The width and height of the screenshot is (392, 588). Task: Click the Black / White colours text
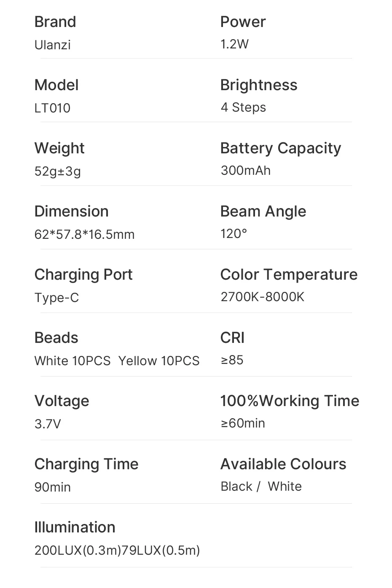click(261, 486)
